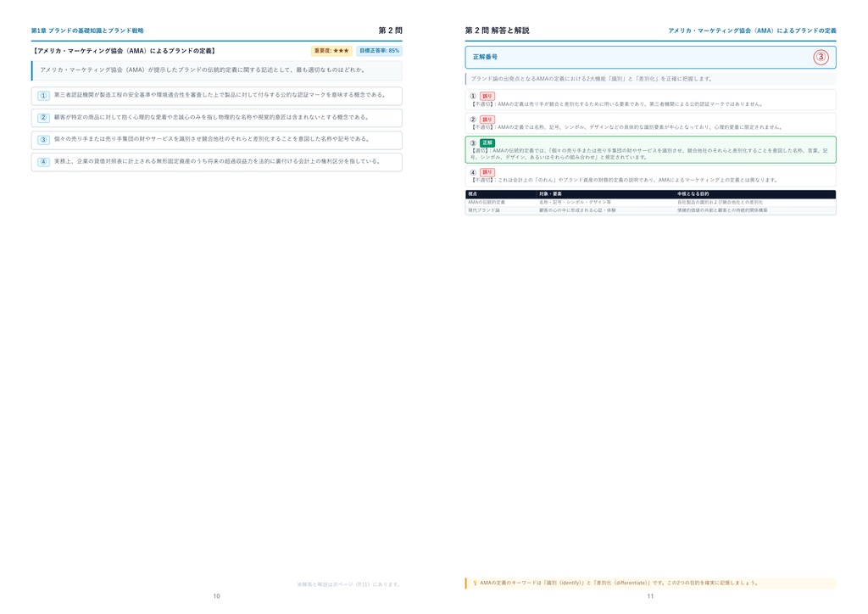
Task: Click the '目標正答率: 85%' badge
Action: [x=379, y=51]
